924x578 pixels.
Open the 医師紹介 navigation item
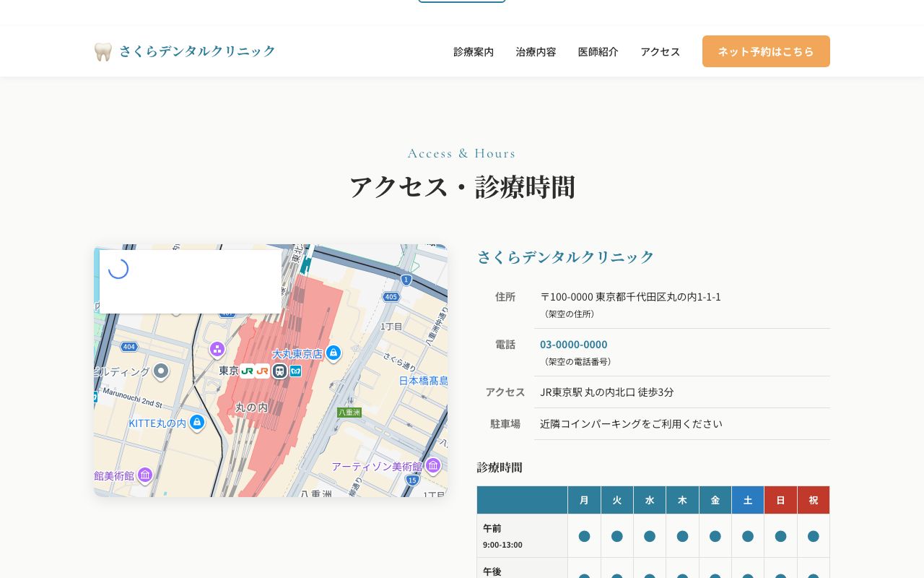click(x=598, y=51)
